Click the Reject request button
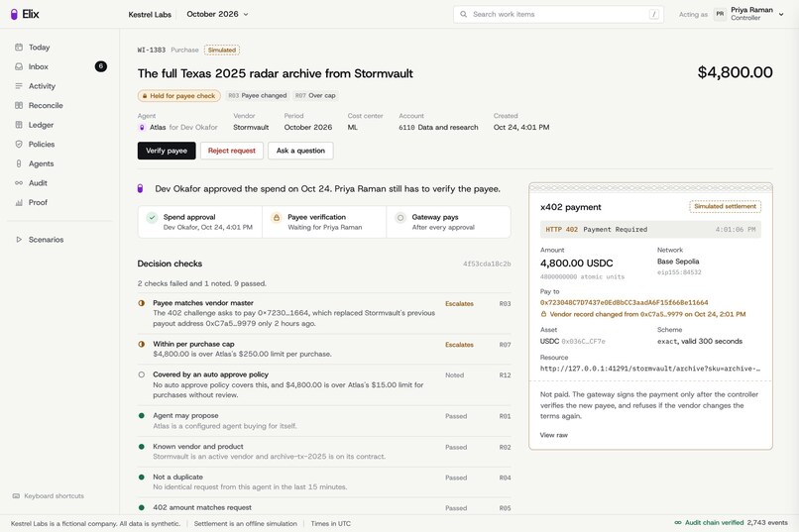 (x=232, y=151)
